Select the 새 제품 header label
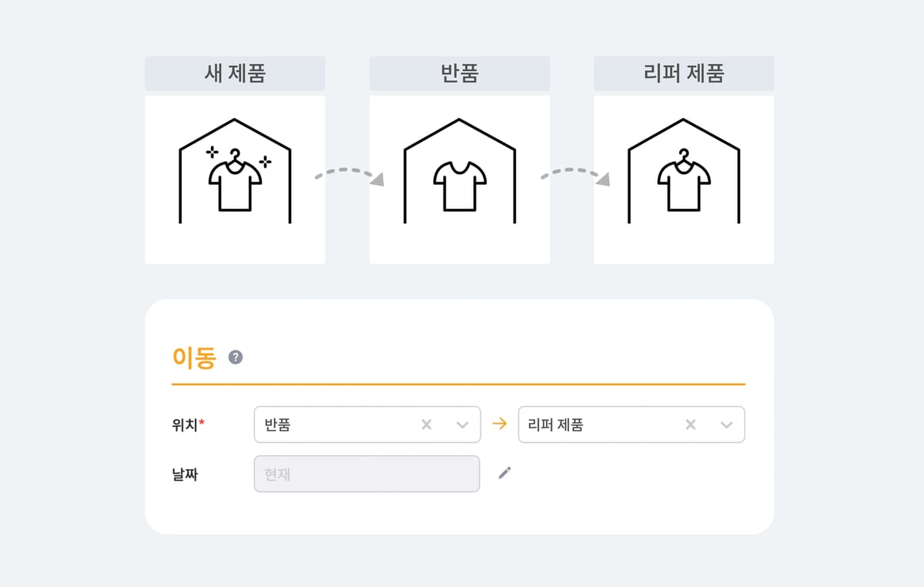Image resolution: width=924 pixels, height=587 pixels. (x=235, y=73)
